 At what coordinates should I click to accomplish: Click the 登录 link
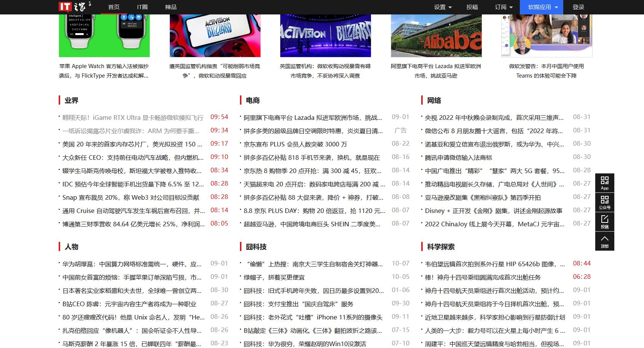click(578, 7)
